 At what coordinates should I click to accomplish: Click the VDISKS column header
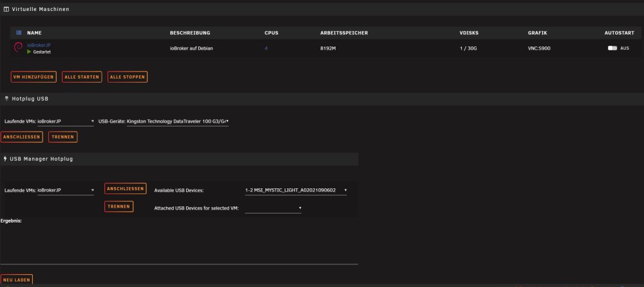click(469, 33)
